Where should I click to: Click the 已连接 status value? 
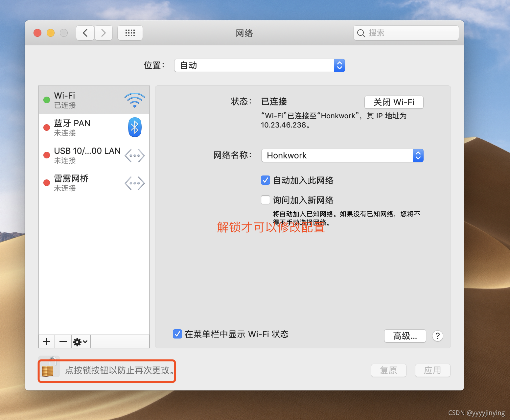point(274,102)
